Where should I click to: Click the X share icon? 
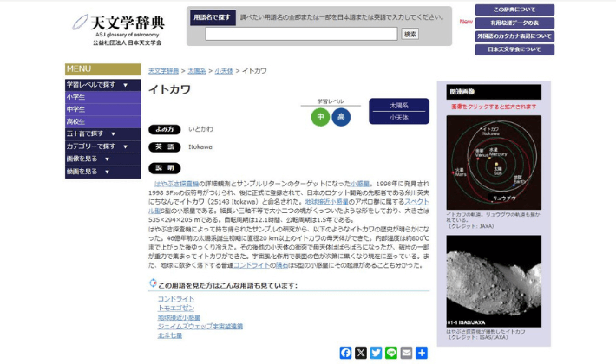tap(361, 353)
